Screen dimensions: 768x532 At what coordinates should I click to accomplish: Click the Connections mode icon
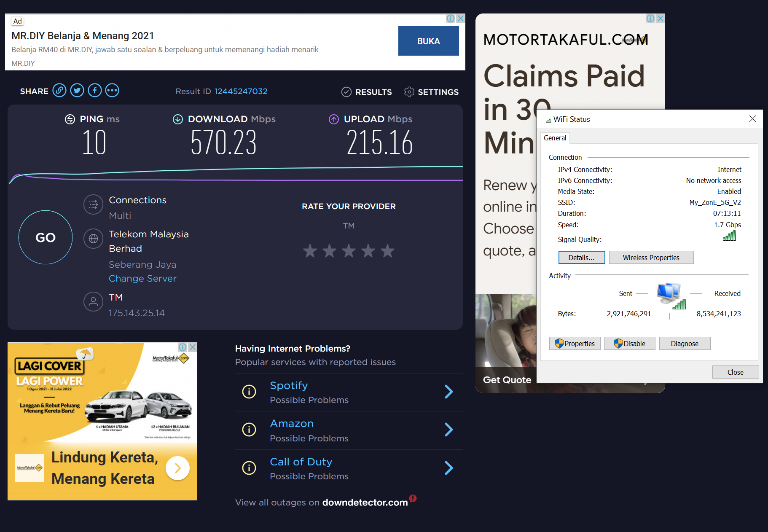(x=94, y=204)
